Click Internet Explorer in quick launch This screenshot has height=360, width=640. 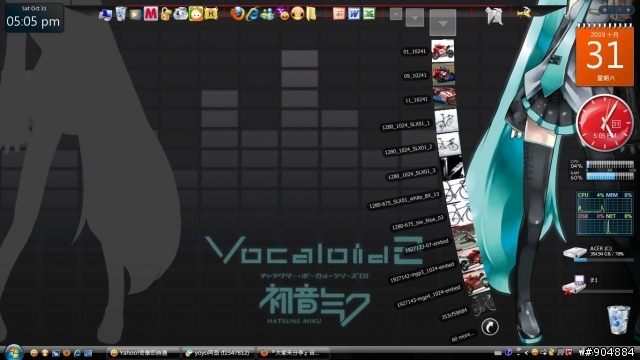tap(77, 353)
